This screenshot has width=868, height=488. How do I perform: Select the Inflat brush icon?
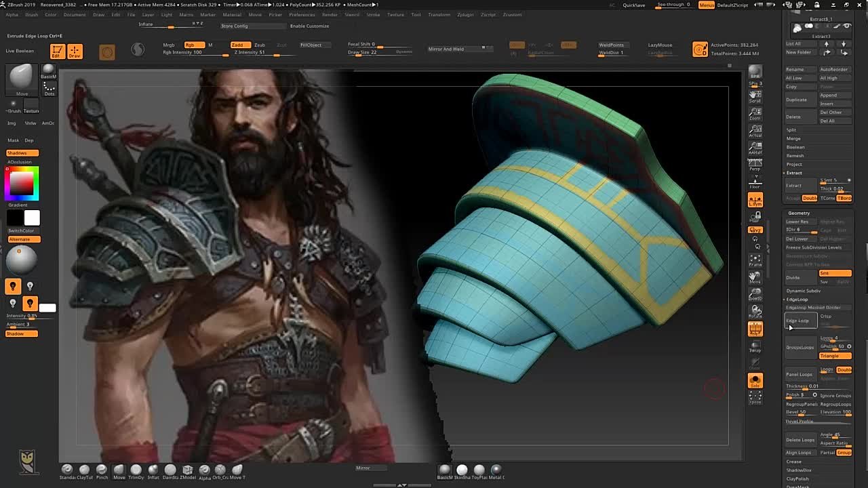tap(153, 470)
